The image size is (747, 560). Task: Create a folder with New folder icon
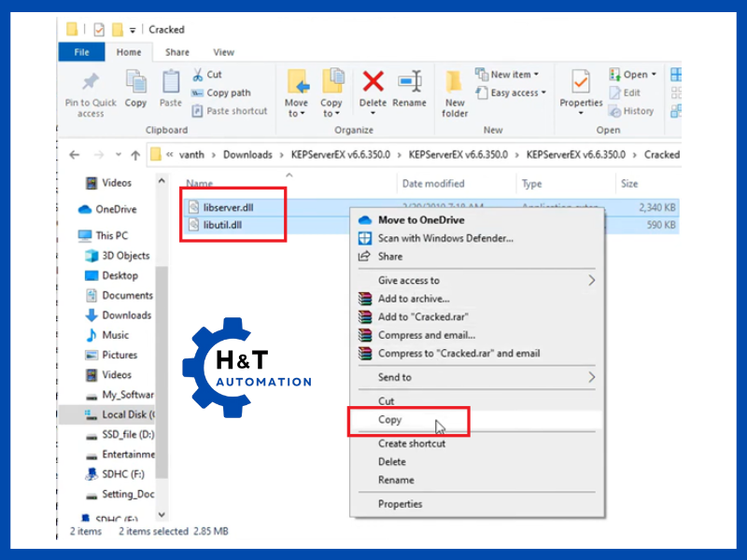(x=455, y=93)
